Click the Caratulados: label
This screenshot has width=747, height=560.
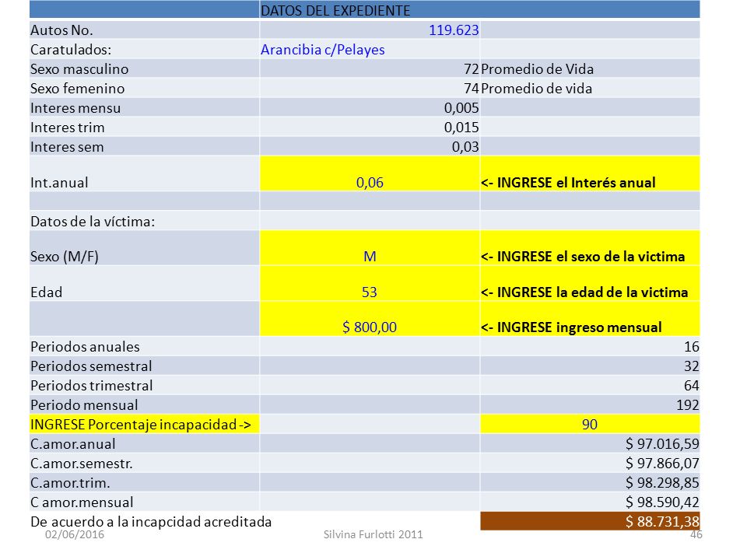(71, 50)
